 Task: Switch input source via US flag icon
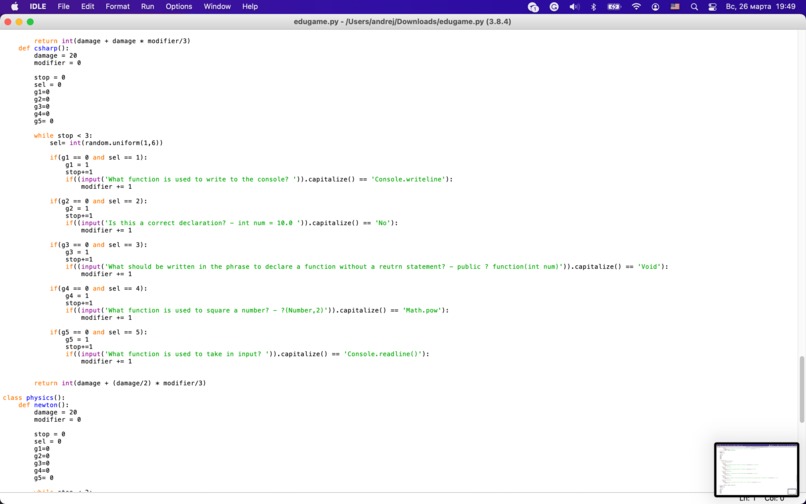click(675, 7)
